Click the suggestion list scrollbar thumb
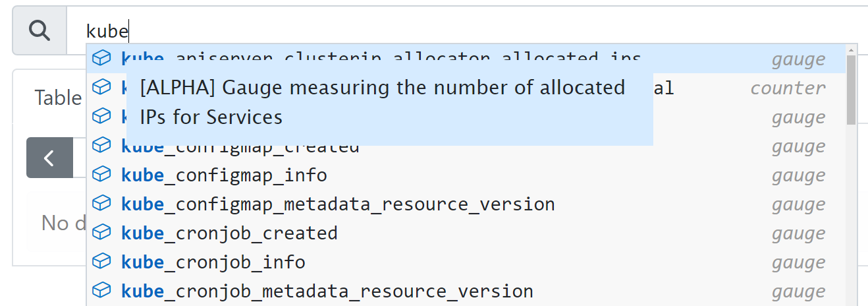 click(851, 90)
